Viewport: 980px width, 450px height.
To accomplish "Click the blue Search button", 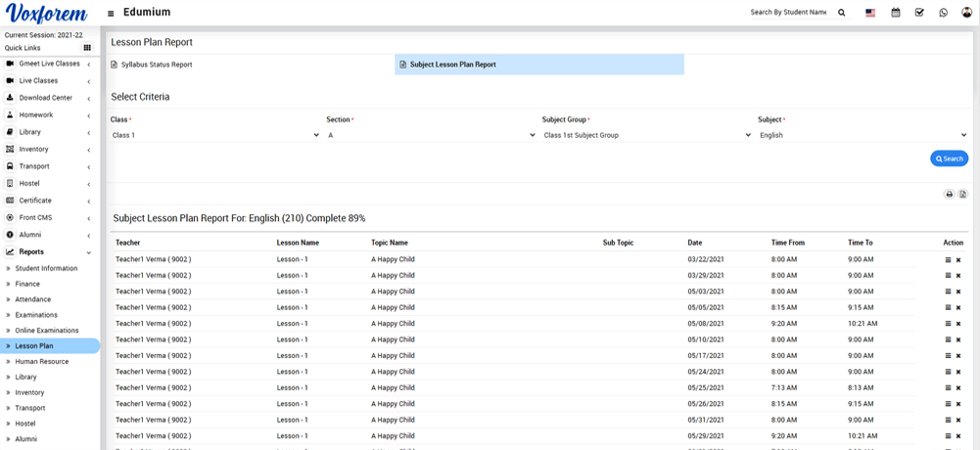I will click(x=949, y=158).
